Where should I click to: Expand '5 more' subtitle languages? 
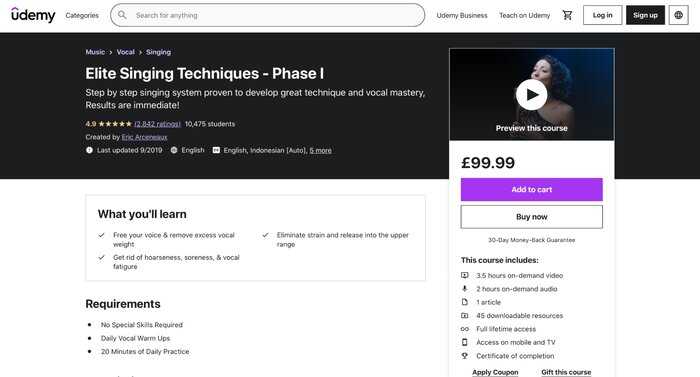coord(321,150)
